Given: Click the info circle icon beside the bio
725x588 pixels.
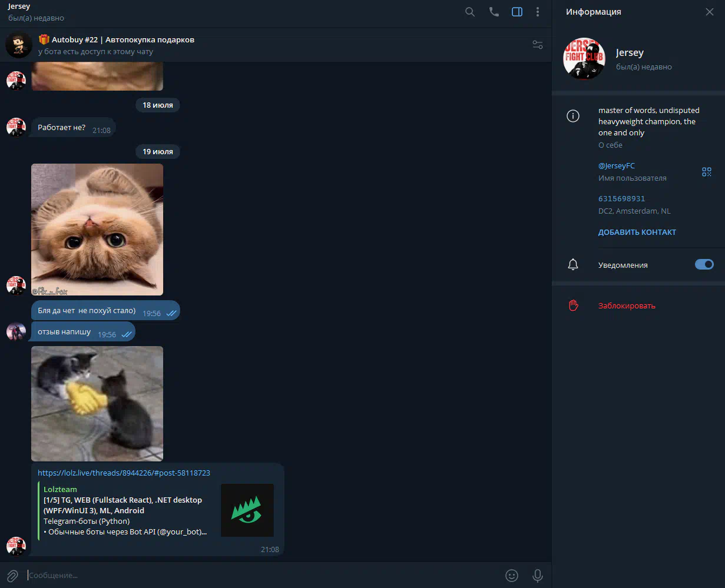Looking at the screenshot, I should (x=572, y=116).
